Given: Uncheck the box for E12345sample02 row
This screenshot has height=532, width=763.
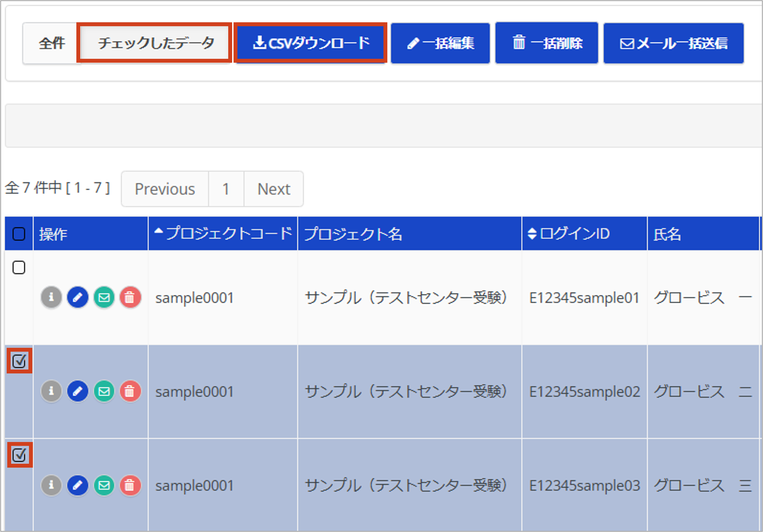Looking at the screenshot, I should (x=19, y=361).
